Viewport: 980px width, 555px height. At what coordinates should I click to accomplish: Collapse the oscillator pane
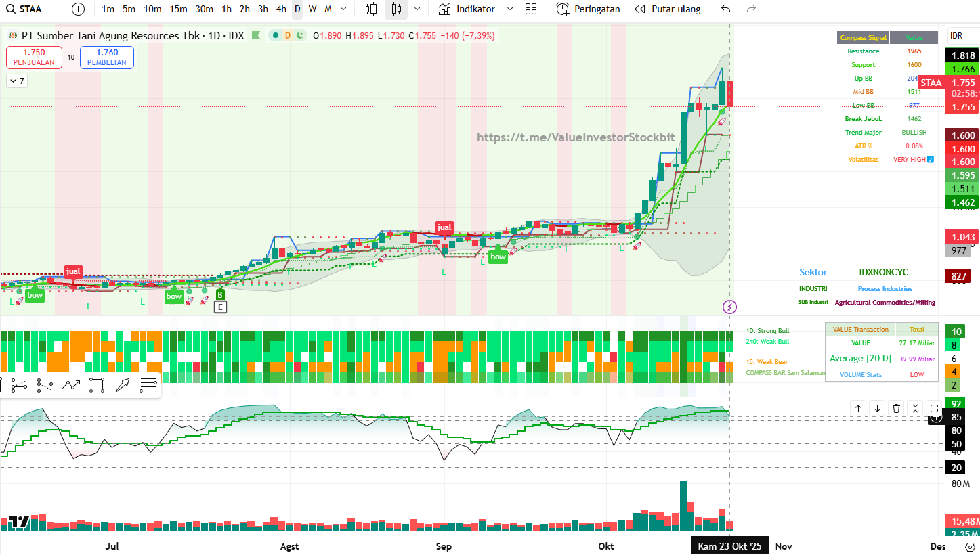coord(915,408)
